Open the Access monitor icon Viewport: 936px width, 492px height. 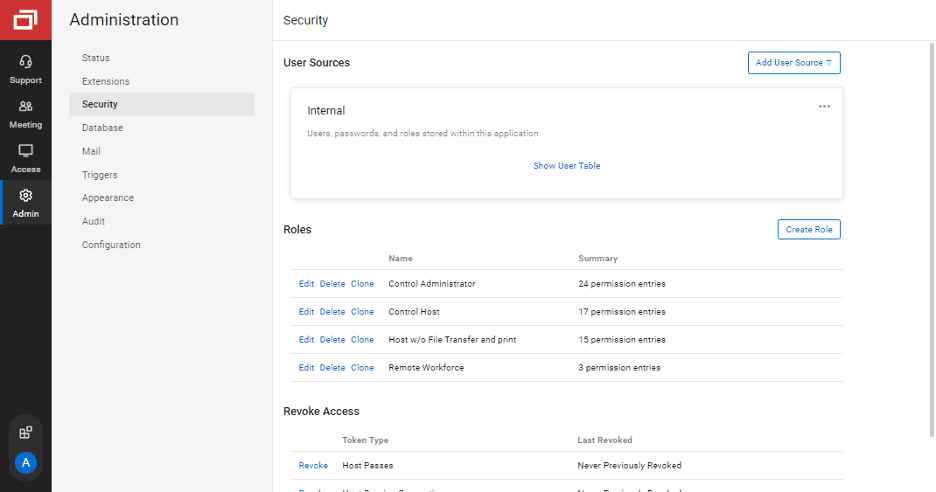coord(26,151)
